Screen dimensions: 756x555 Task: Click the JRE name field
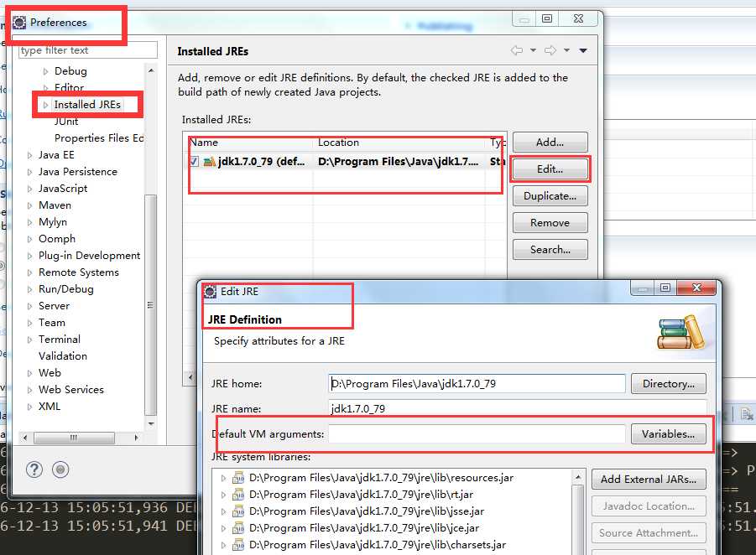(518, 408)
